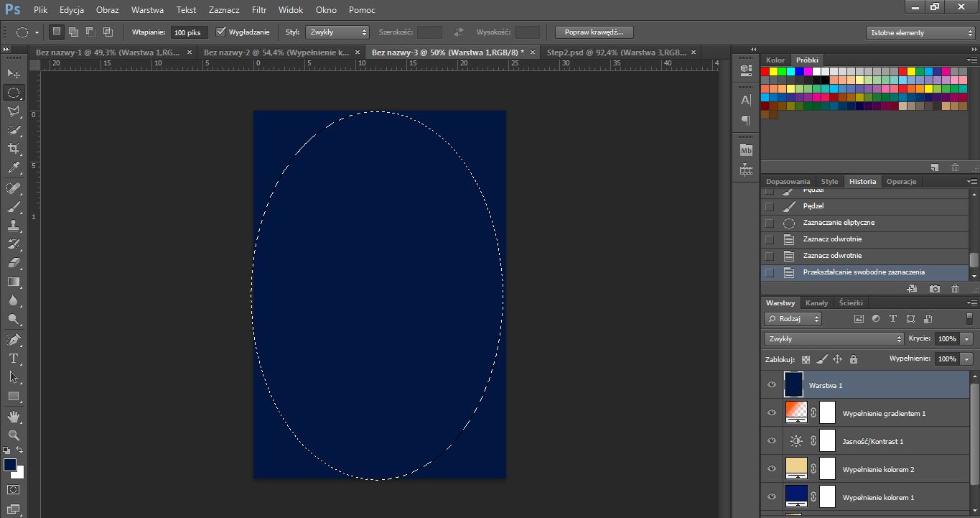Open the Wypełnienie fill dropdown arrow
Screen dimensions: 980x518
pos(967,359)
